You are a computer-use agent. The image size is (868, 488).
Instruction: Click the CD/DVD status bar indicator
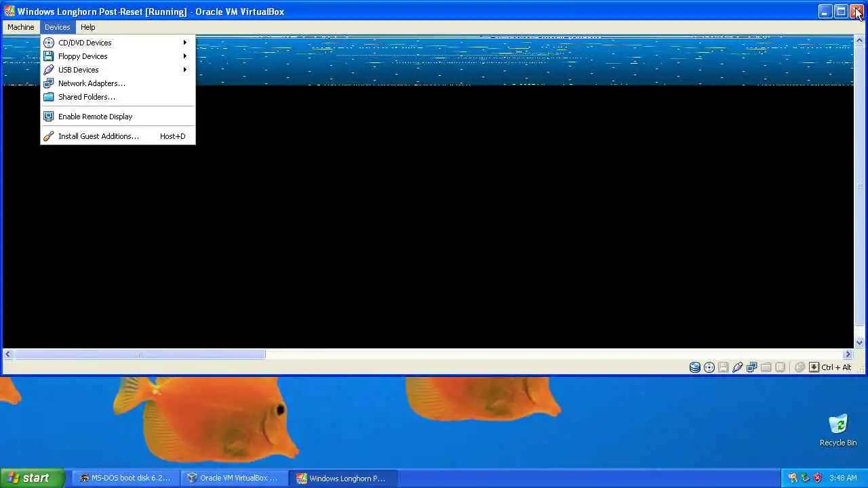tap(709, 367)
